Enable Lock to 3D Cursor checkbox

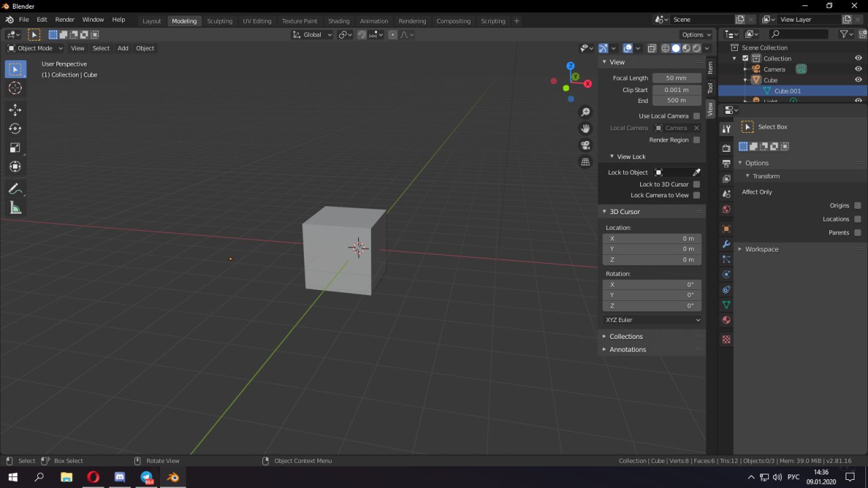click(x=696, y=184)
